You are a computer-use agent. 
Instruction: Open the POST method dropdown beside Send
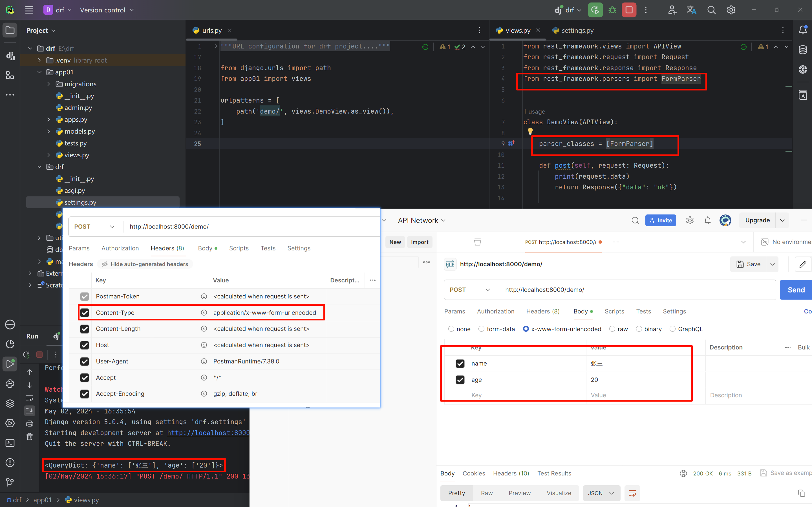tap(469, 290)
